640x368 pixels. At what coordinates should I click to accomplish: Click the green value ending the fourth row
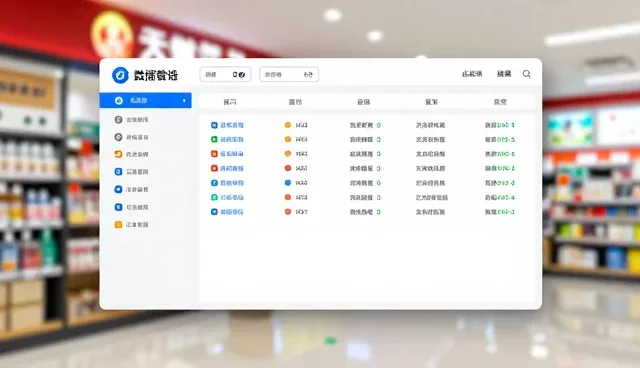[x=506, y=168]
